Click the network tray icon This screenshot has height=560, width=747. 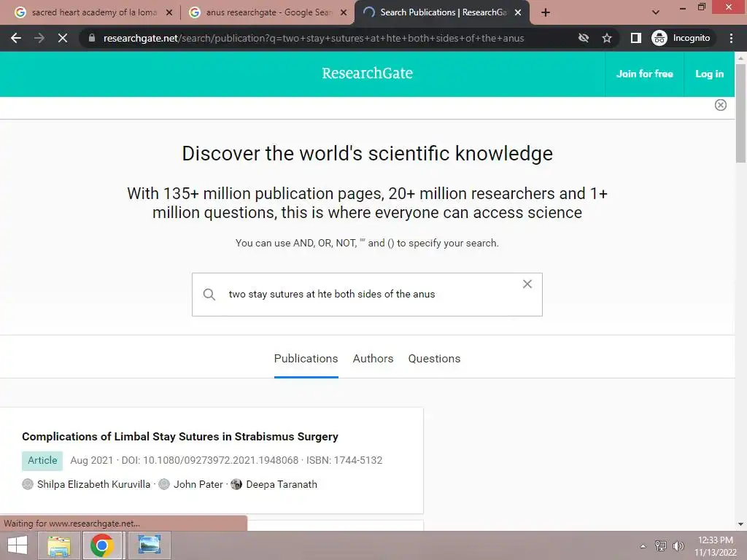pyautogui.click(x=661, y=546)
